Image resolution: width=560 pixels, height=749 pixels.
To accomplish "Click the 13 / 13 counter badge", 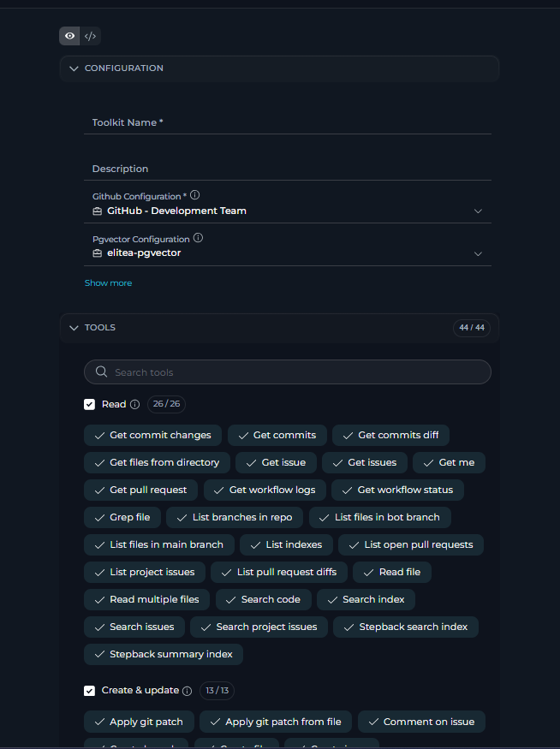I will tap(217, 691).
